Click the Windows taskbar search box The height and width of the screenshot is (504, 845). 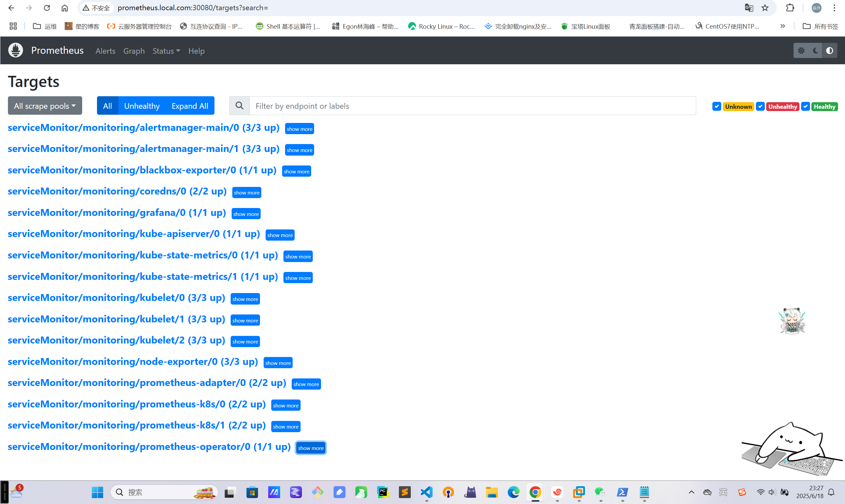coord(164,492)
